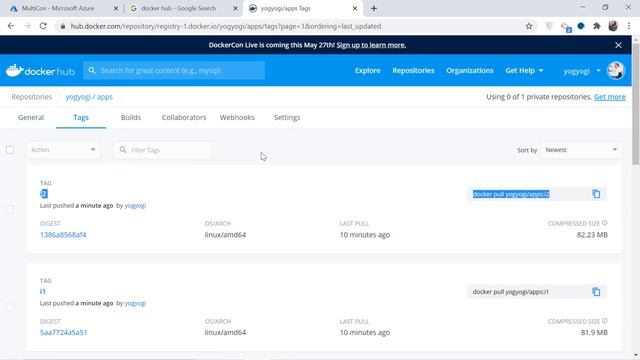Viewport: 640px width, 360px height.
Task: Click Explore in the top navigation
Action: 367,71
